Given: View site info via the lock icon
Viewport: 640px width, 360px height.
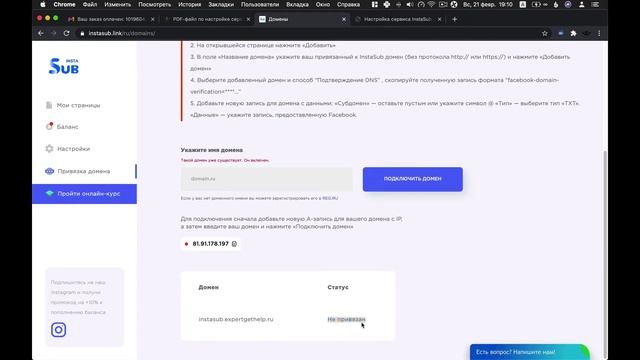Looking at the screenshot, I should click(82, 33).
